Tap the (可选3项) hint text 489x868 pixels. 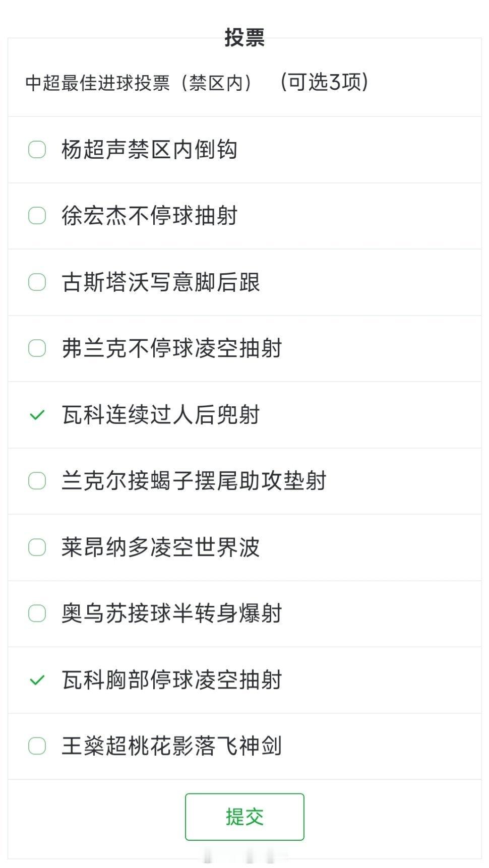pos(324,82)
